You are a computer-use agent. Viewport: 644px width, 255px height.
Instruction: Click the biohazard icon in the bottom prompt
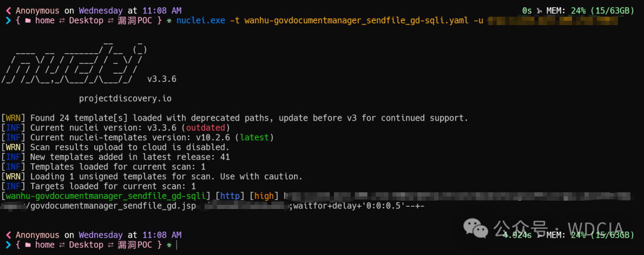[169, 245]
